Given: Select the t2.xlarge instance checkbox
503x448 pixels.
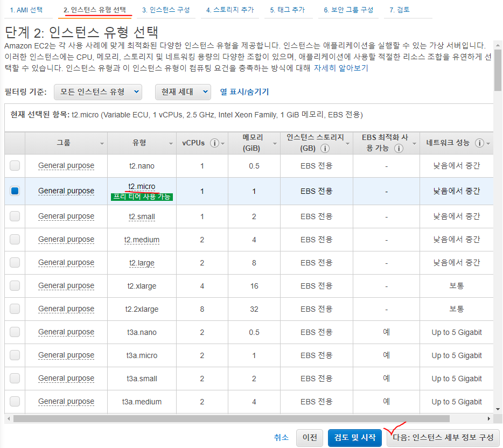Looking at the screenshot, I should (x=15, y=286).
